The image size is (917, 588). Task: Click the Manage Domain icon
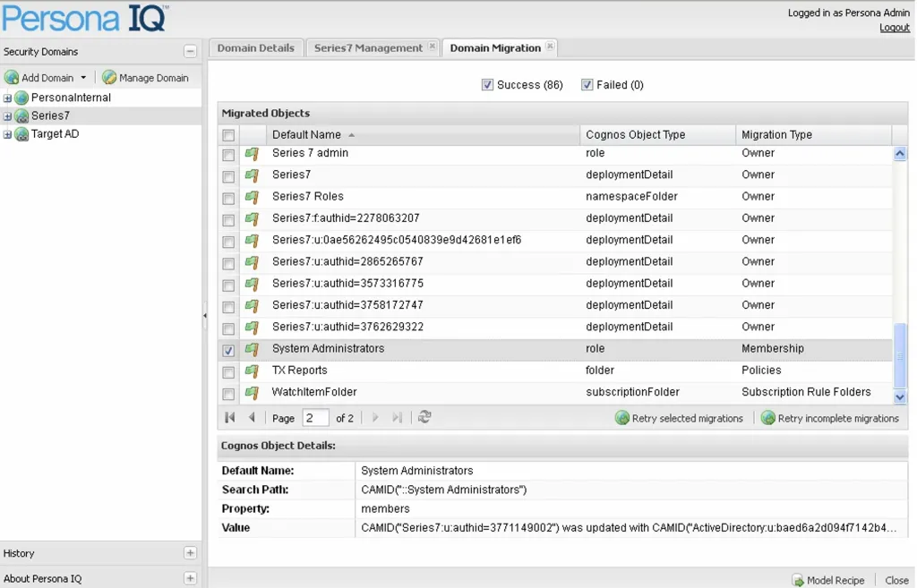tap(108, 77)
